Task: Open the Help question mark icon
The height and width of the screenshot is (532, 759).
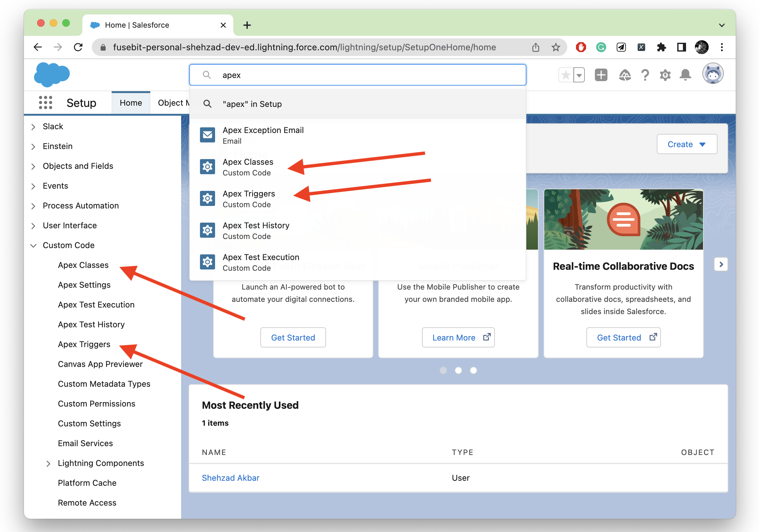Action: [645, 75]
